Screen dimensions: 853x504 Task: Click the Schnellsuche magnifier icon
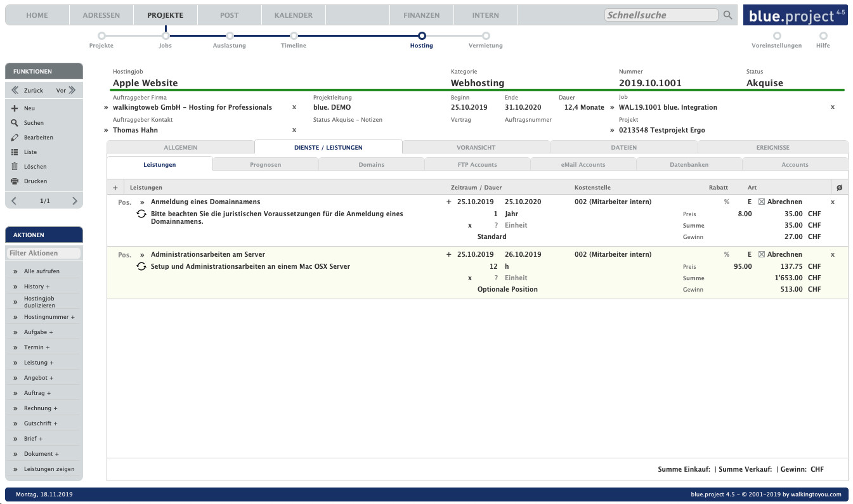(x=727, y=15)
